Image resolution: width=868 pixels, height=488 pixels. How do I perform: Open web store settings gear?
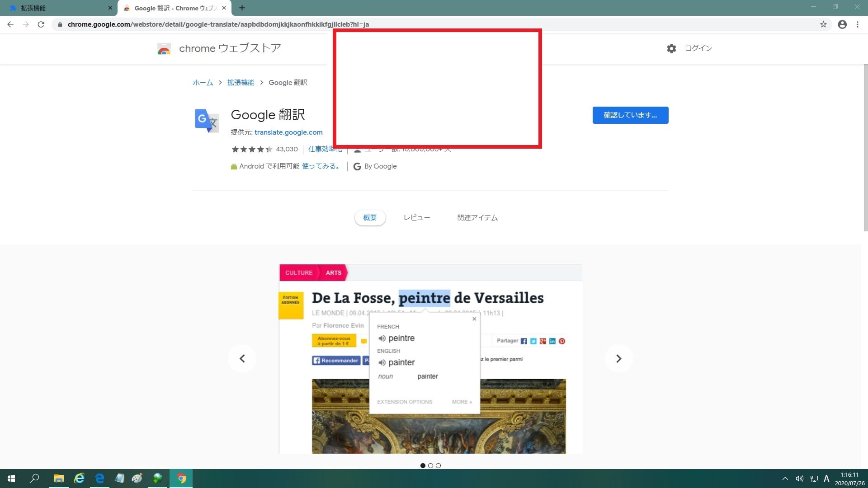(x=671, y=48)
